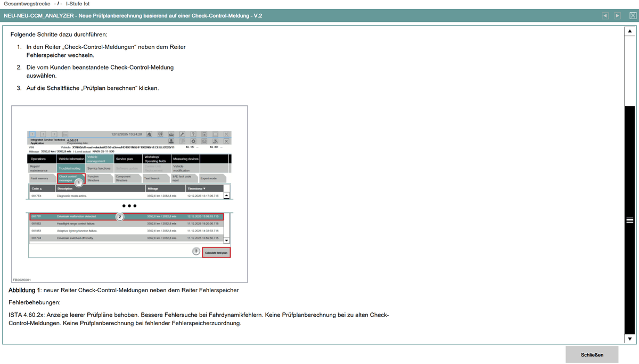Click step 1 text about Reiter Check-Control-Meldungen
Screen dimensions: 639x364
pos(106,51)
